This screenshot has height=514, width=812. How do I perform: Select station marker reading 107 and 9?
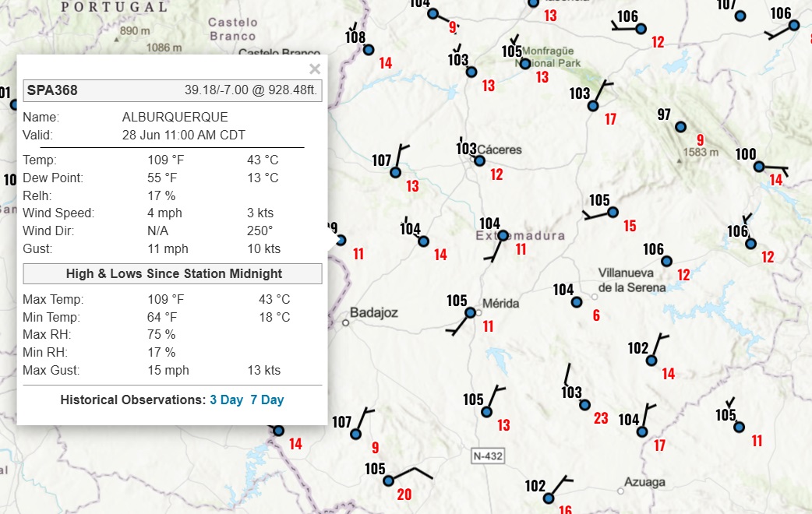click(355, 435)
